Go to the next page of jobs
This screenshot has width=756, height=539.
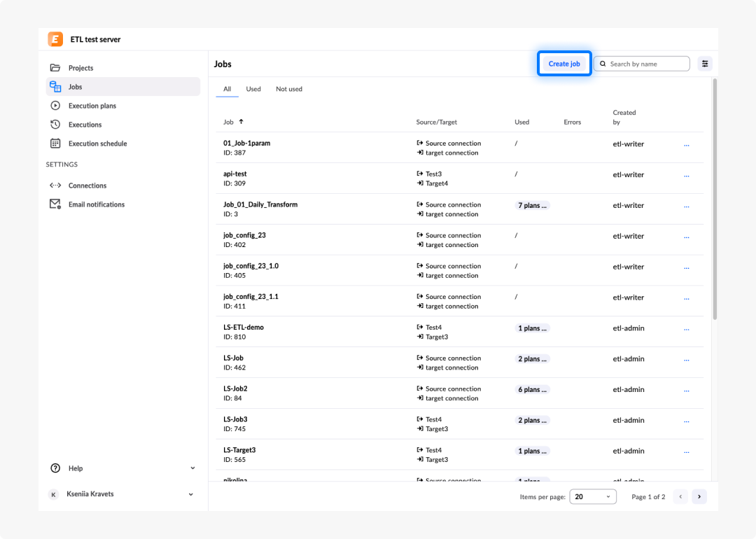[x=699, y=496]
